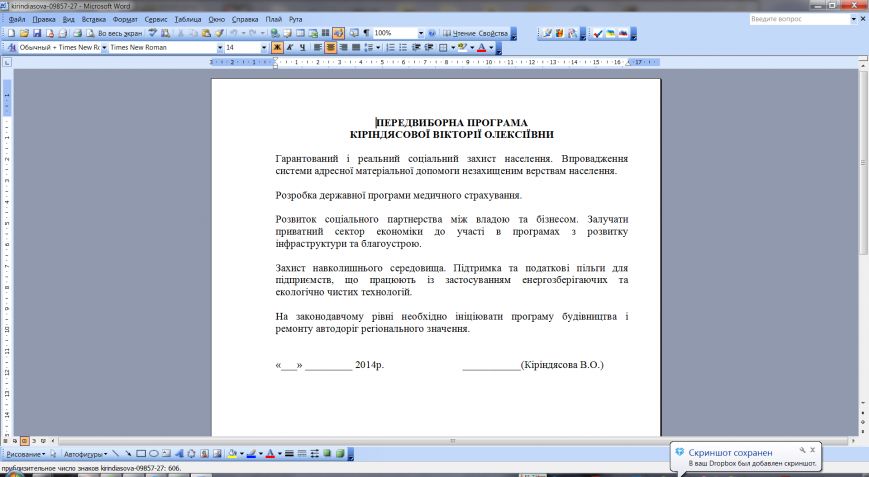The image size is (869, 477).
Task: Open the font size dropdown
Action: 264,48
